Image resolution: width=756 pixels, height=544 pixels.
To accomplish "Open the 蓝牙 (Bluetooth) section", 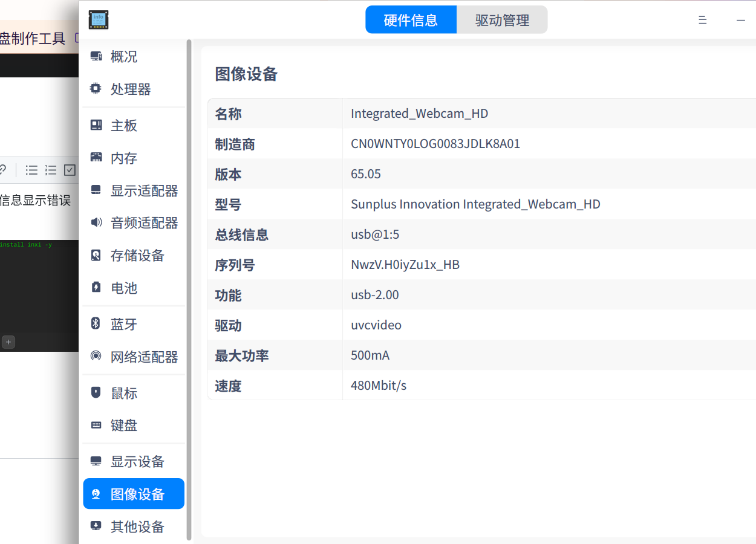I will point(123,324).
